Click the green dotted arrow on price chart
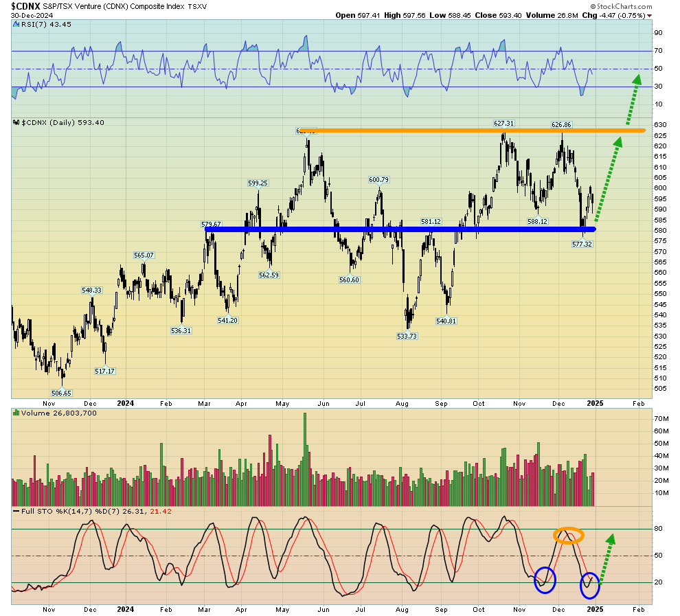 [x=608, y=179]
